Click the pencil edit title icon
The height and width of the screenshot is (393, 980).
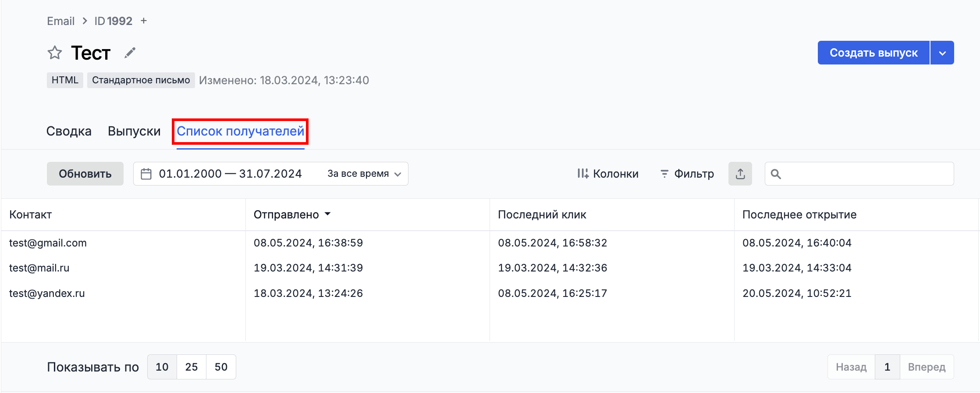(130, 53)
